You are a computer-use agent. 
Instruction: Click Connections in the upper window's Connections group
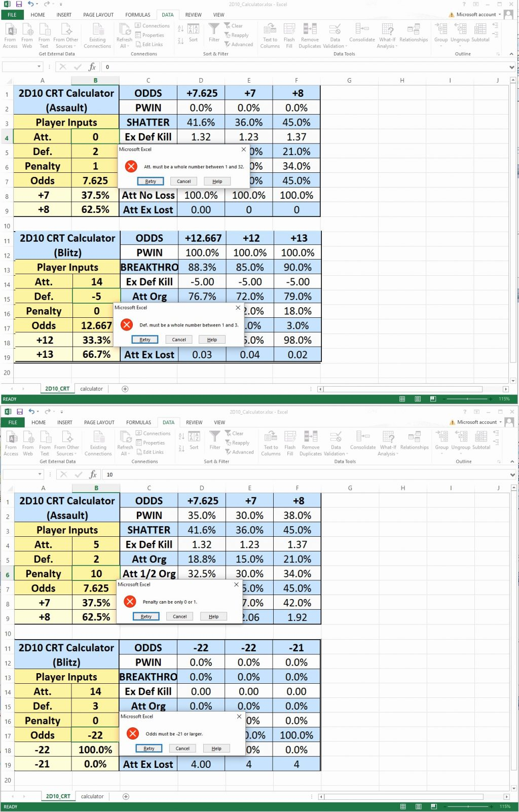coord(152,26)
